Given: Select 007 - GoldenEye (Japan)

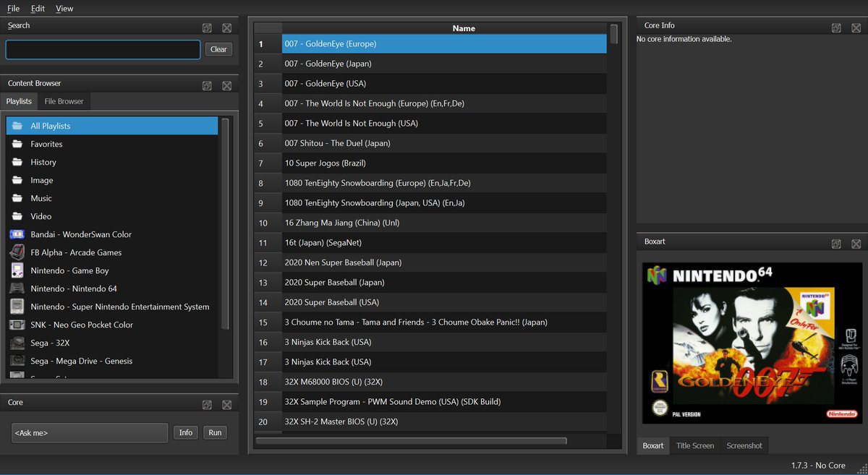Looking at the screenshot, I should [444, 64].
